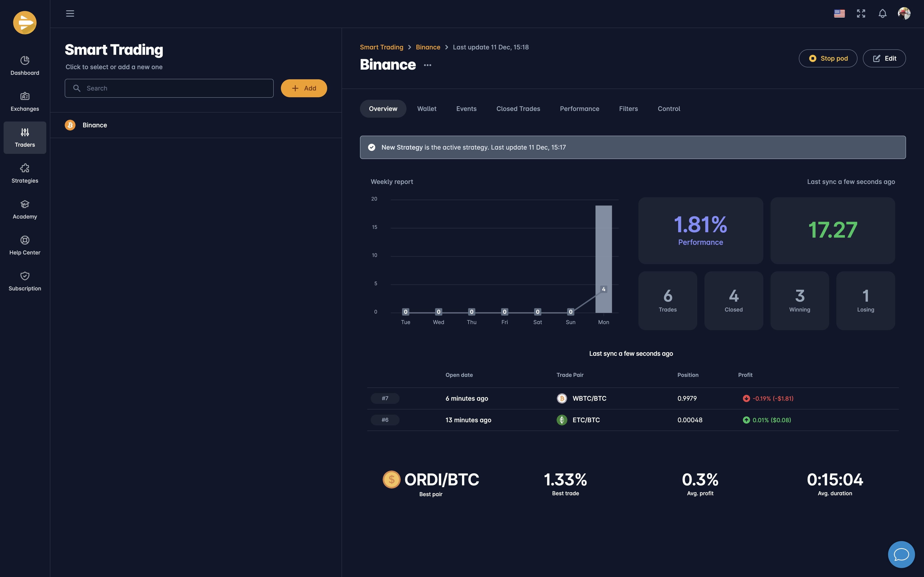Open the three-dots menu next to Binance
This screenshot has height=577, width=924.
click(428, 65)
